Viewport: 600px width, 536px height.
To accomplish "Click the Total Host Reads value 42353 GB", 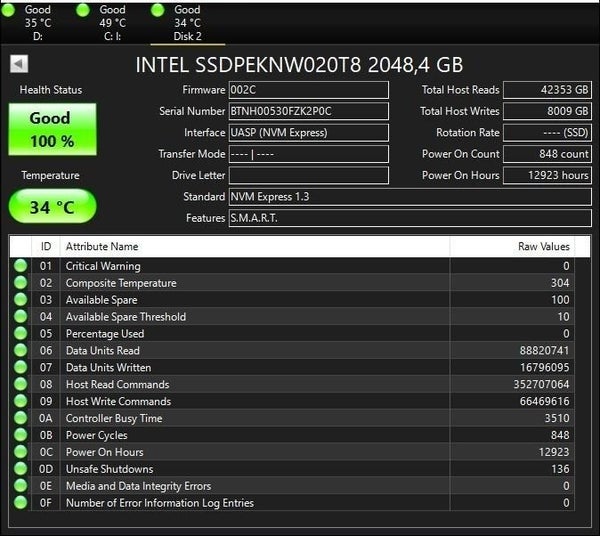I will click(x=547, y=90).
